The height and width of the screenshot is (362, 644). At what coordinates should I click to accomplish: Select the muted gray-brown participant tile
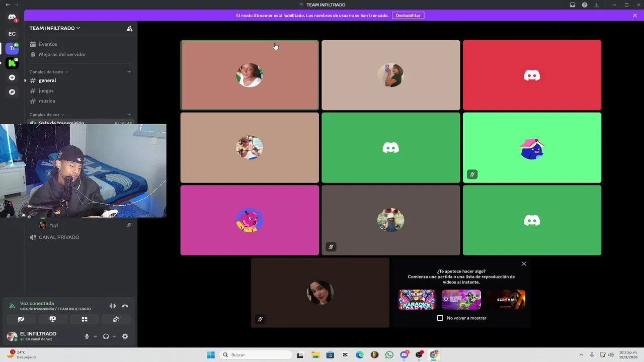[x=391, y=220]
